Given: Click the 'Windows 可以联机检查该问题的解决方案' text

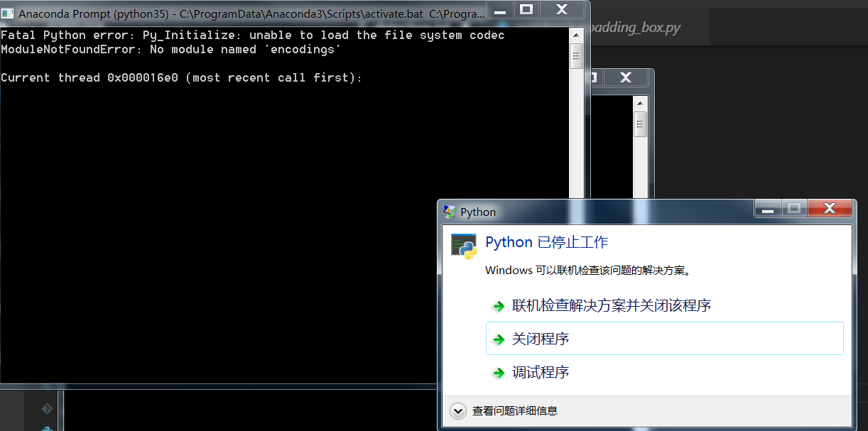Looking at the screenshot, I should point(588,270).
